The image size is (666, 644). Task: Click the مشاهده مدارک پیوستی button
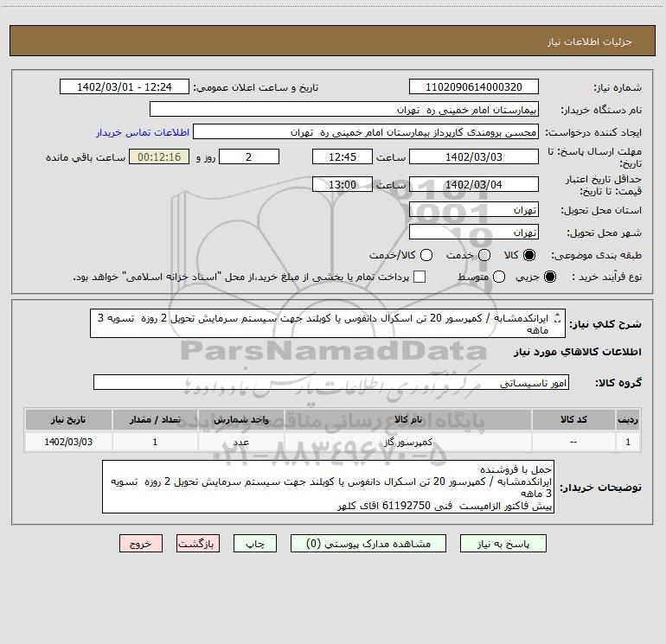pos(368,544)
